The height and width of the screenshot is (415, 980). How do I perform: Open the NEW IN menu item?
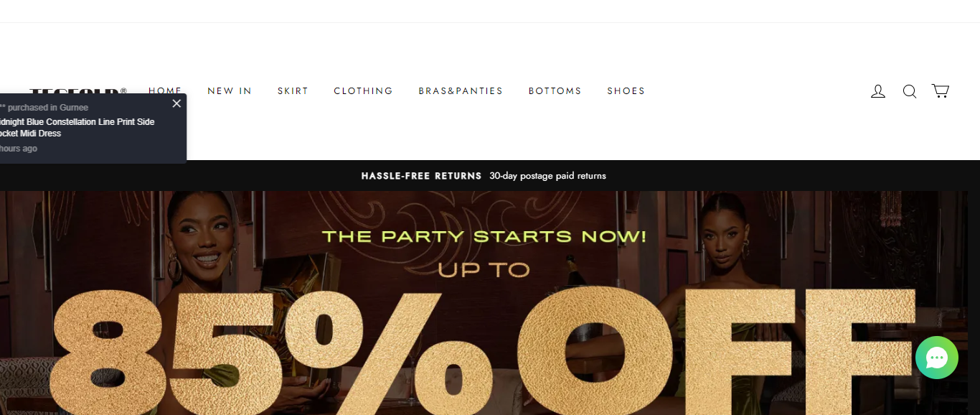pos(230,91)
